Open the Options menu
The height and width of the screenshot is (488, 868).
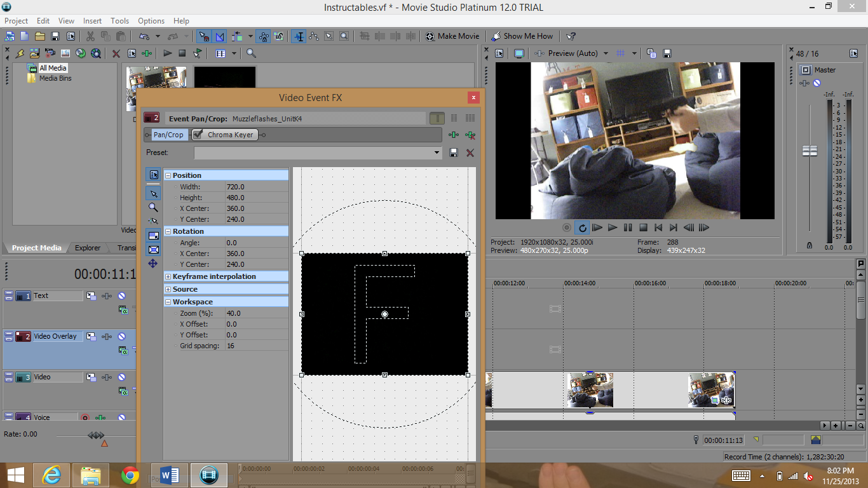(x=151, y=21)
